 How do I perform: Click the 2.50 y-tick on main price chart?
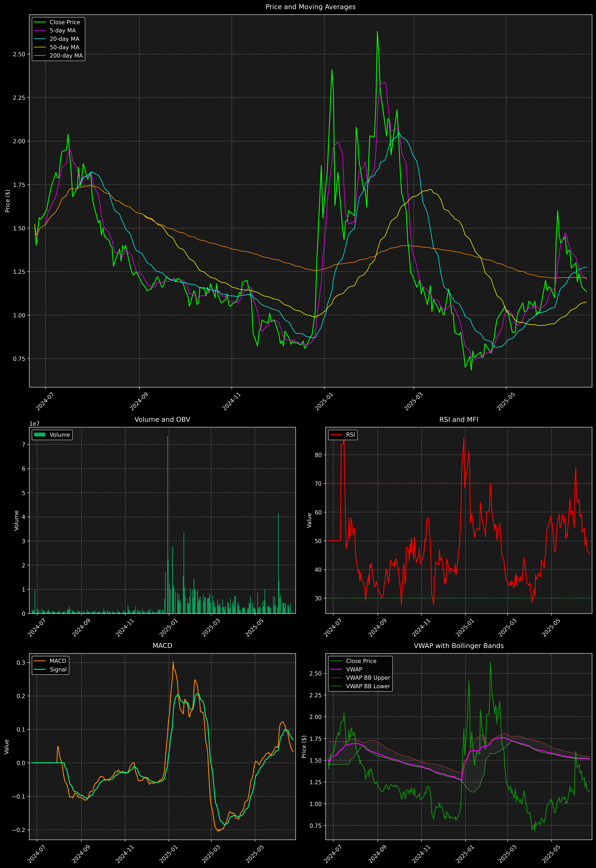tap(19, 54)
